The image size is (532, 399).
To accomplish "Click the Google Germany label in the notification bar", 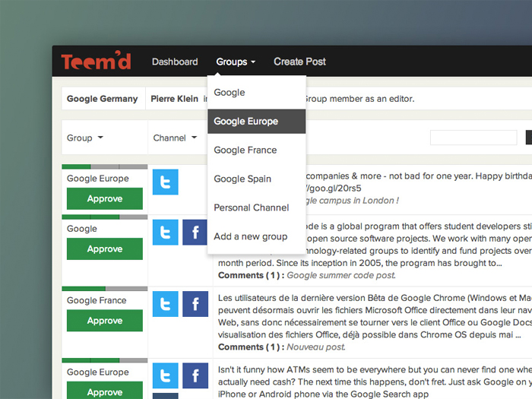I will (x=102, y=99).
